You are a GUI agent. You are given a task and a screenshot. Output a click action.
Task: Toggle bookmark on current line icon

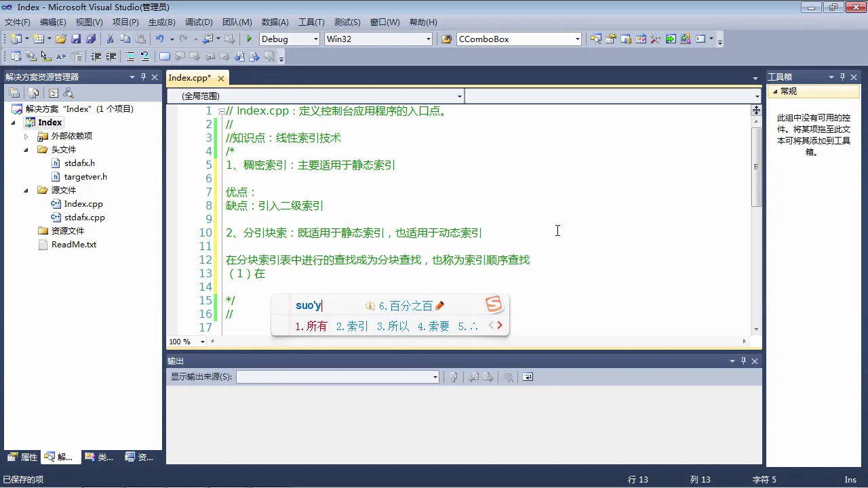165,56
